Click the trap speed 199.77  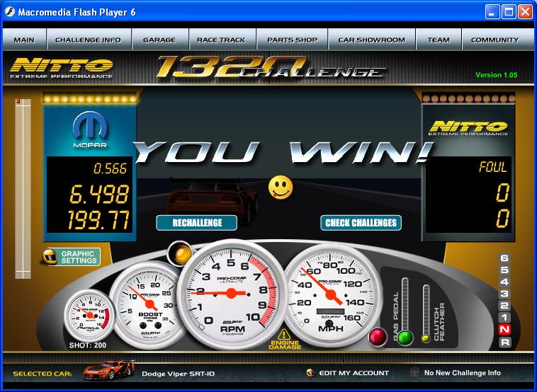click(98, 219)
